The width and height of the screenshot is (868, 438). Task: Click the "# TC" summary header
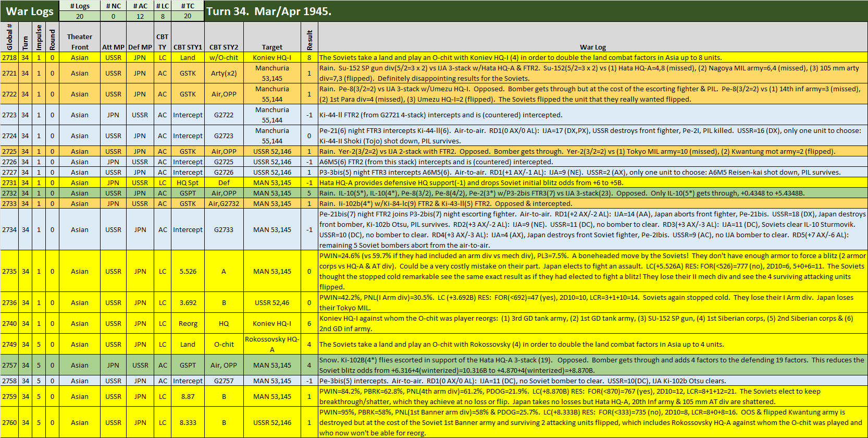(x=188, y=6)
